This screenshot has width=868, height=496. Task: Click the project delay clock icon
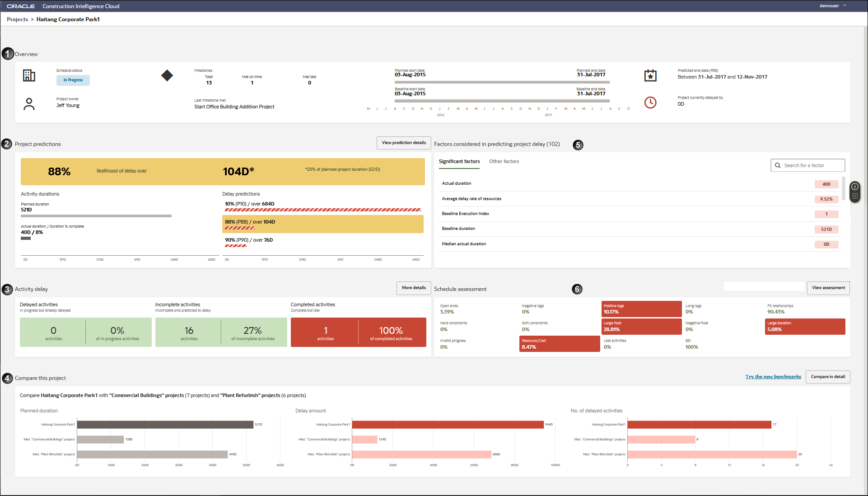pos(649,101)
